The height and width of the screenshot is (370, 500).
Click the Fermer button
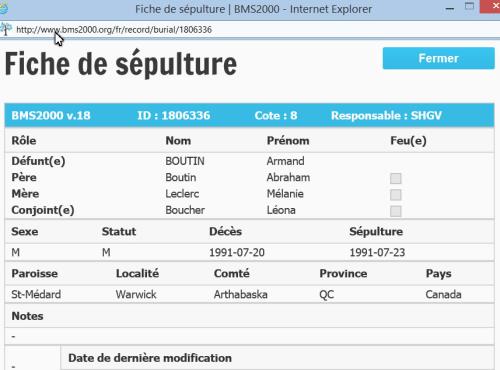tap(438, 58)
